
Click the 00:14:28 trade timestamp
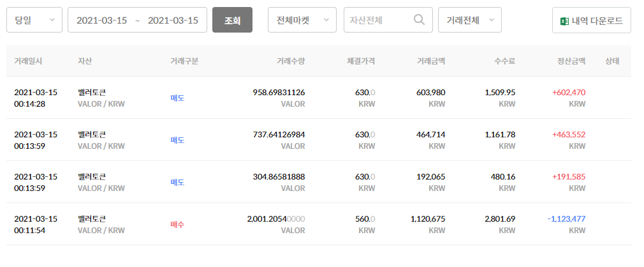click(29, 104)
